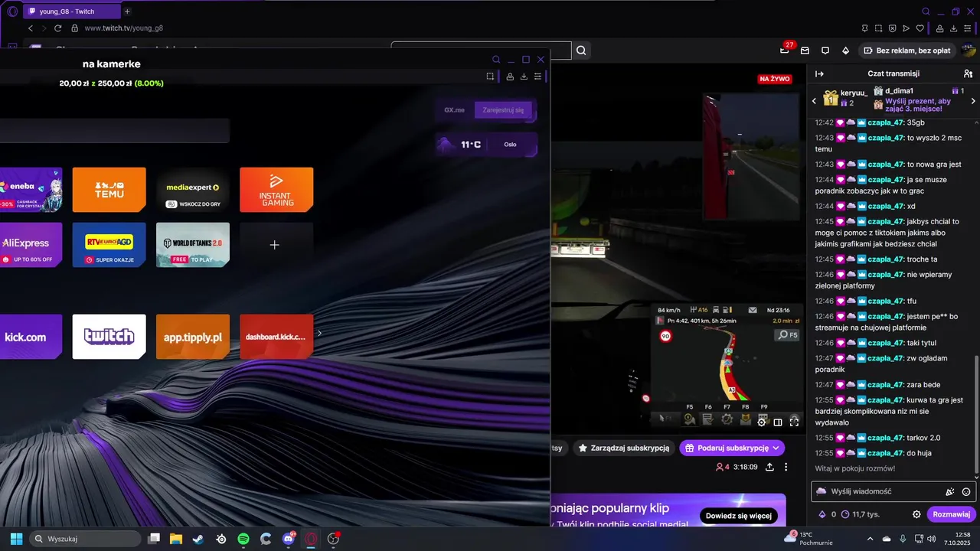Image resolution: width=980 pixels, height=551 pixels.
Task: Click the snapshot icon in front Opera window
Action: coord(490,77)
